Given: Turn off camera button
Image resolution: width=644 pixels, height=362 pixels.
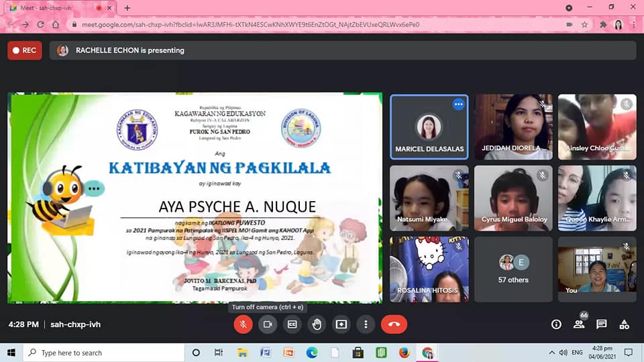Looking at the screenshot, I should 268,324.
